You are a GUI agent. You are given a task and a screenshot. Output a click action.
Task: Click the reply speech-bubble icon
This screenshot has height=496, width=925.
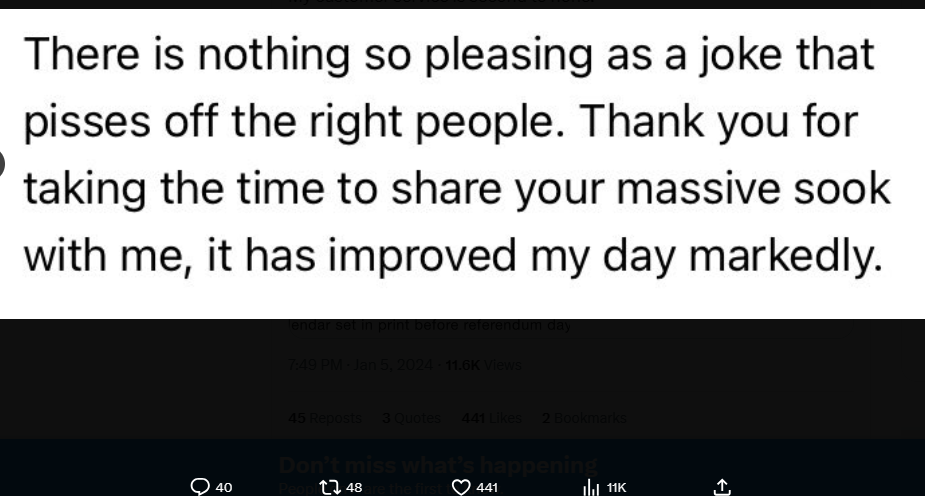[200, 487]
